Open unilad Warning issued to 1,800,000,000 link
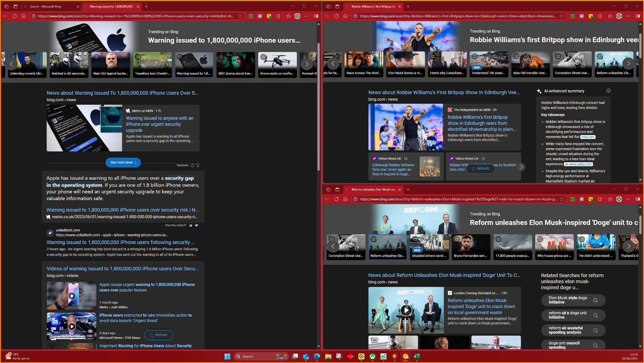This screenshot has width=644, height=363. click(121, 242)
